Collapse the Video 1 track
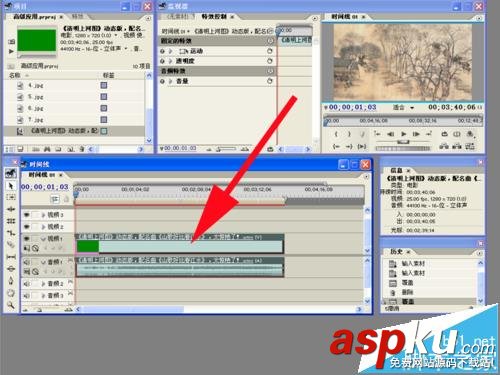Image resolution: width=500 pixels, height=375 pixels. (43, 239)
